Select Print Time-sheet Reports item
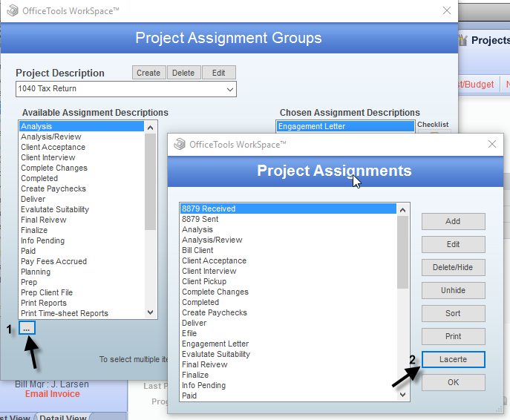The image size is (510, 420). pyautogui.click(x=82, y=313)
